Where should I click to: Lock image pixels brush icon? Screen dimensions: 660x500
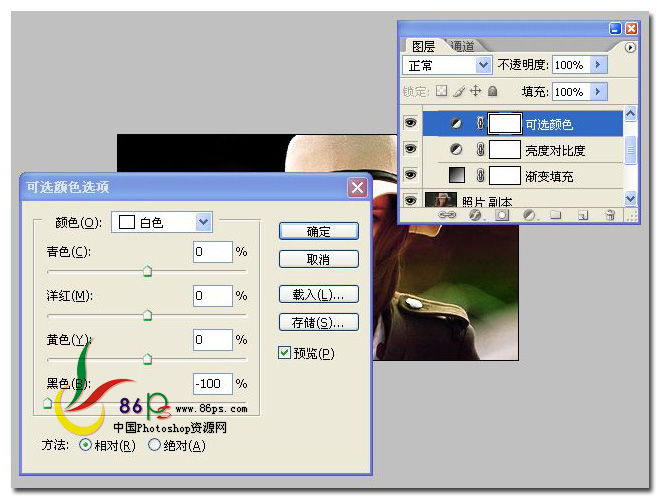tap(459, 91)
